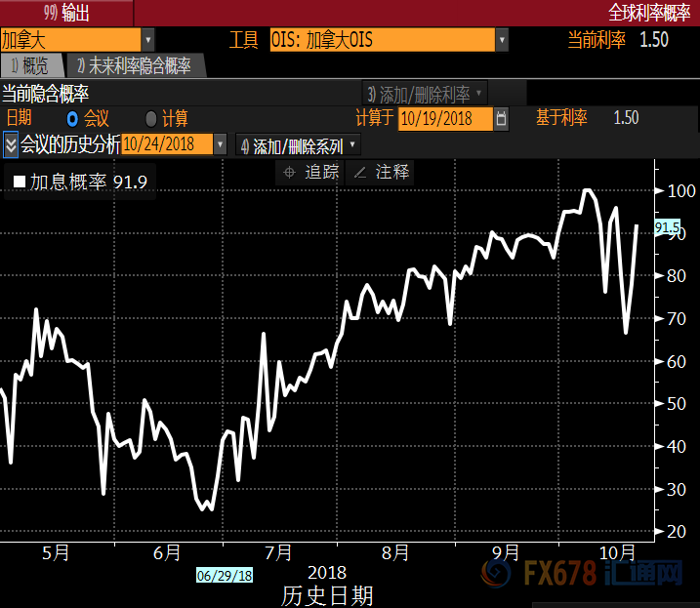Collapse the 会议的历史分析 section chevron

tap(11, 144)
